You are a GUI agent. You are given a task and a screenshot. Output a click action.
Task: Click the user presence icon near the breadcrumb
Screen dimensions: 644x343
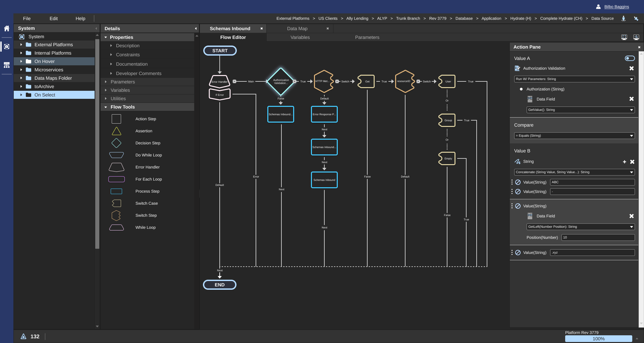[624, 18]
